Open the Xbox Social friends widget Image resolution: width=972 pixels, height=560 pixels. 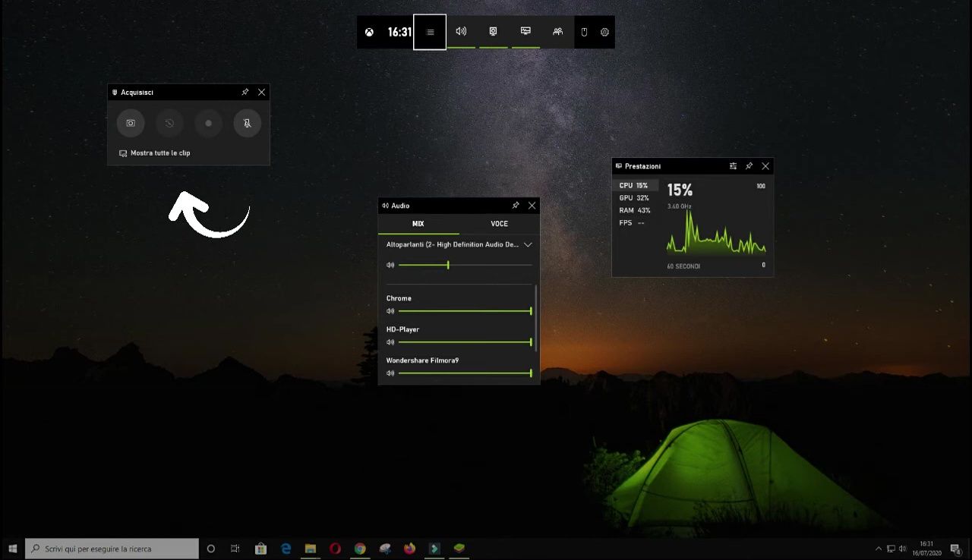tap(558, 32)
